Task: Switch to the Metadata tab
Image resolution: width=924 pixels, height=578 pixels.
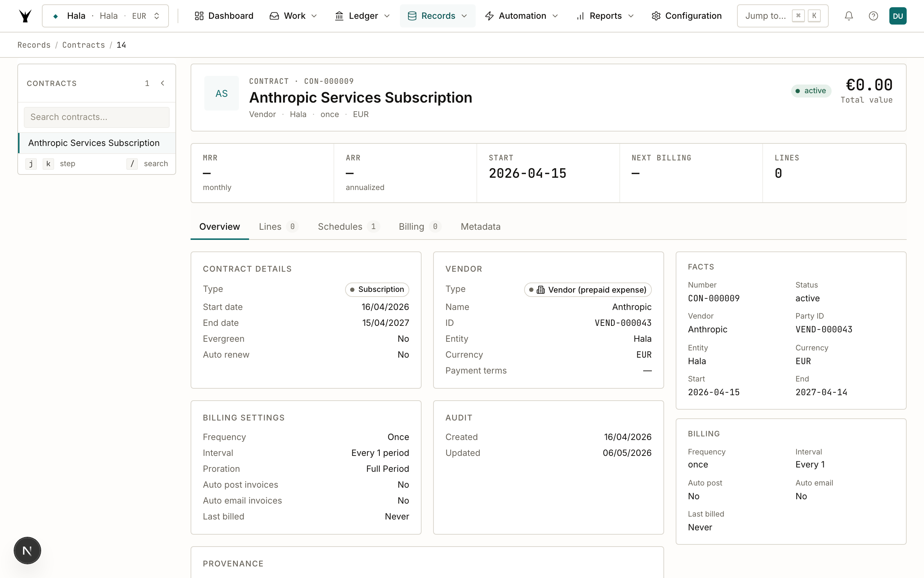Action: tap(481, 227)
